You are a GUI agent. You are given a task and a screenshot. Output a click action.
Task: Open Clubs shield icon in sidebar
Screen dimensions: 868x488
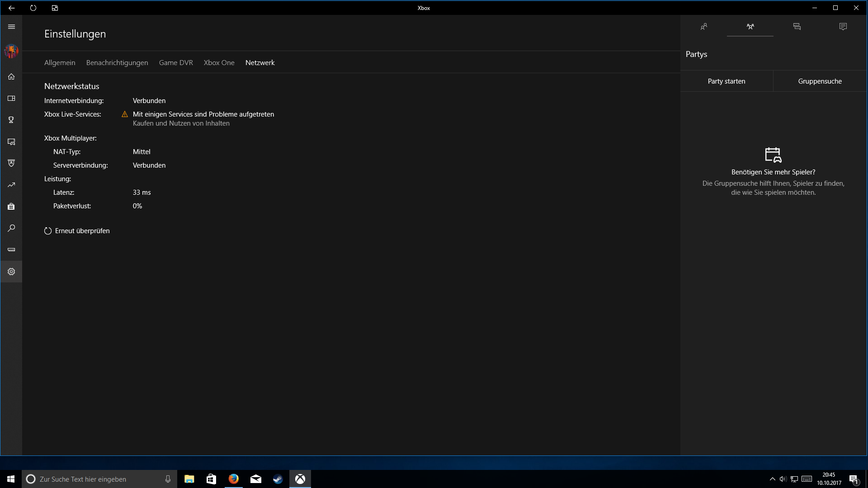[11, 163]
